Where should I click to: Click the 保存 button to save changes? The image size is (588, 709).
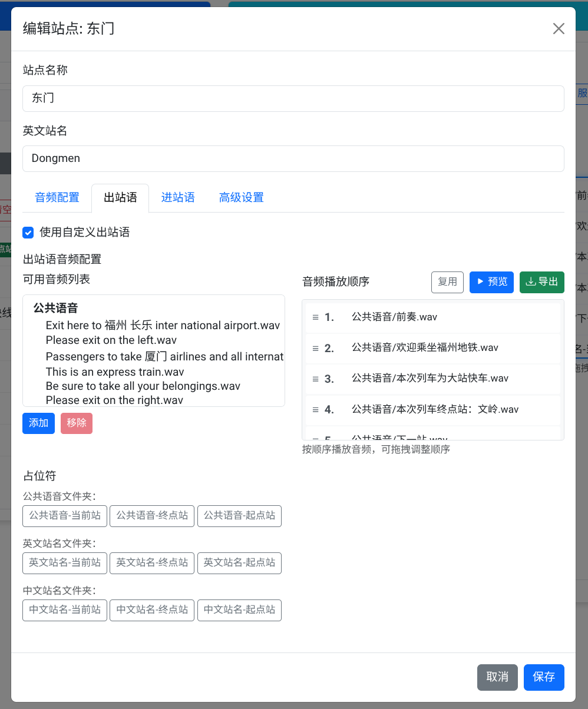[x=544, y=677]
